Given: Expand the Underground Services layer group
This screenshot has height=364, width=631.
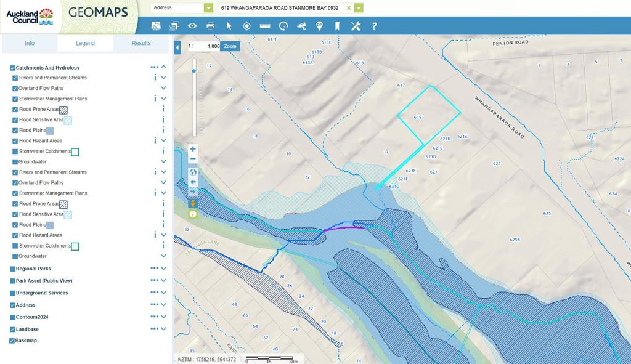Looking at the screenshot, I should tap(164, 293).
